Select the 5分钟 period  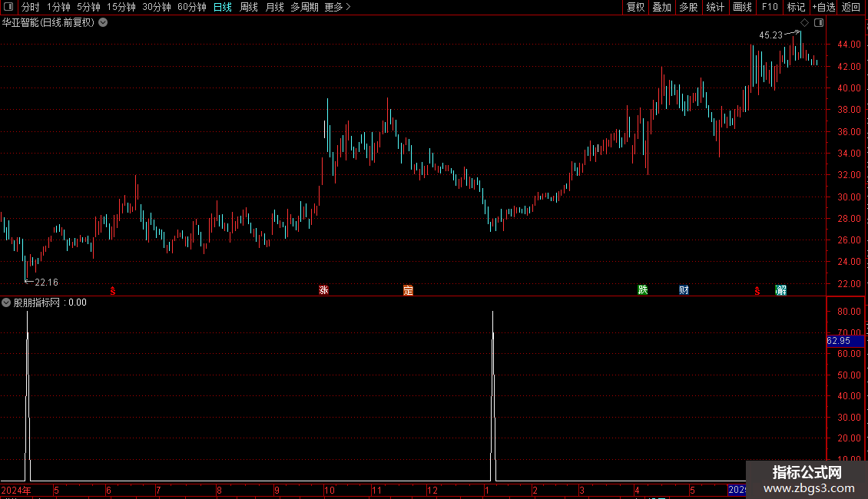88,7
